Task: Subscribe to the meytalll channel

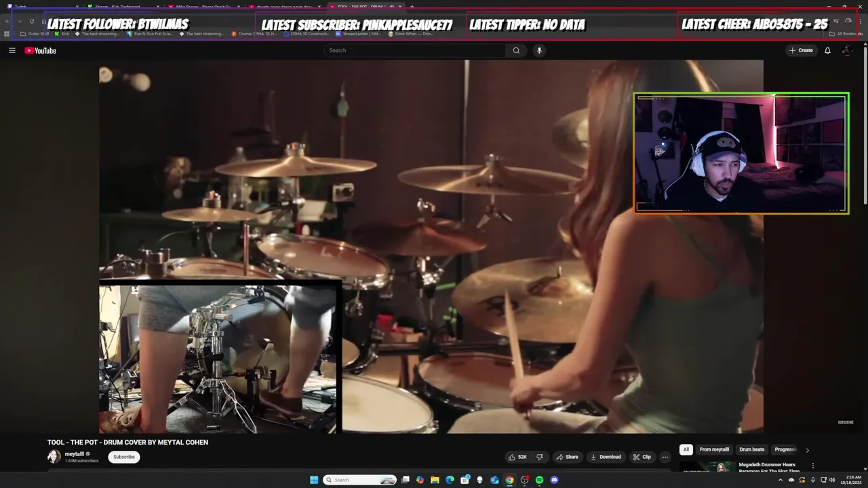Action: pos(124,457)
